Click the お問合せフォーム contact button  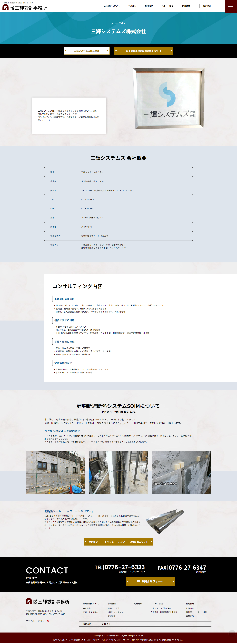[x=150, y=581]
